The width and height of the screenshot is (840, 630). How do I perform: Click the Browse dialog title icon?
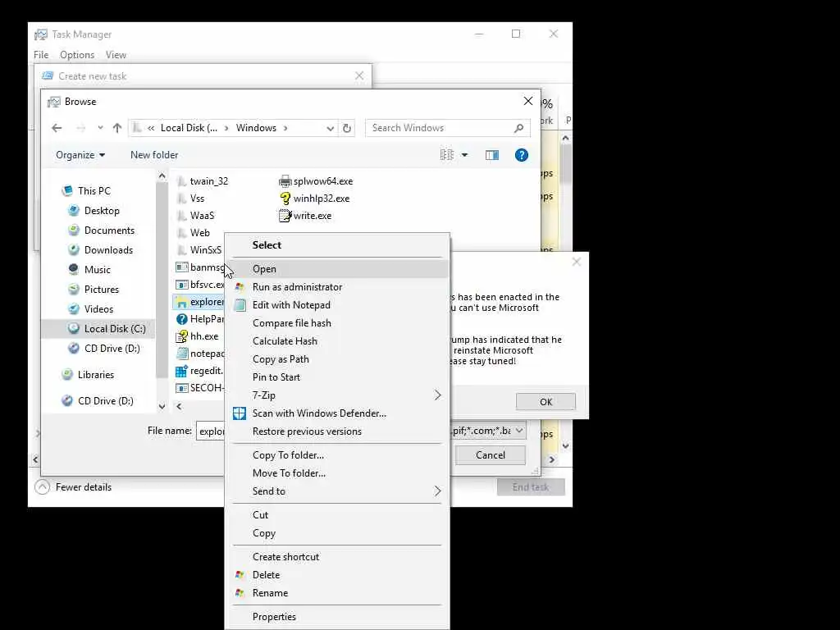click(x=53, y=102)
